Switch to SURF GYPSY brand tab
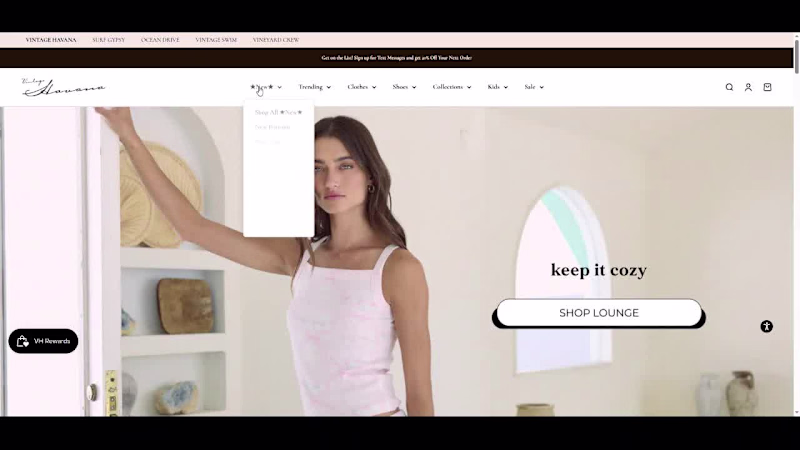Image resolution: width=800 pixels, height=450 pixels. 109,40
